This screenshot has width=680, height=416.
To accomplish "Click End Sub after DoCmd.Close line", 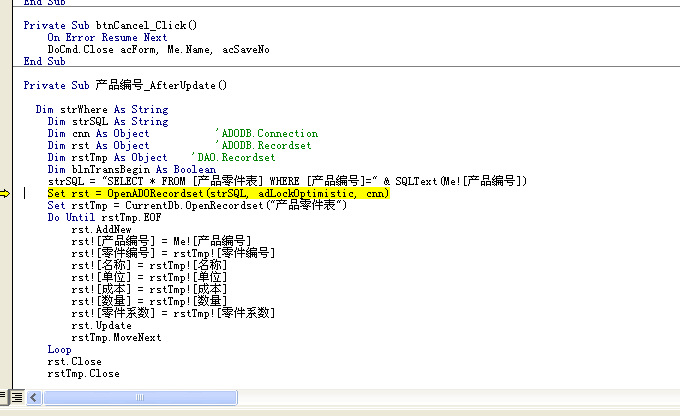I will 44,62.
